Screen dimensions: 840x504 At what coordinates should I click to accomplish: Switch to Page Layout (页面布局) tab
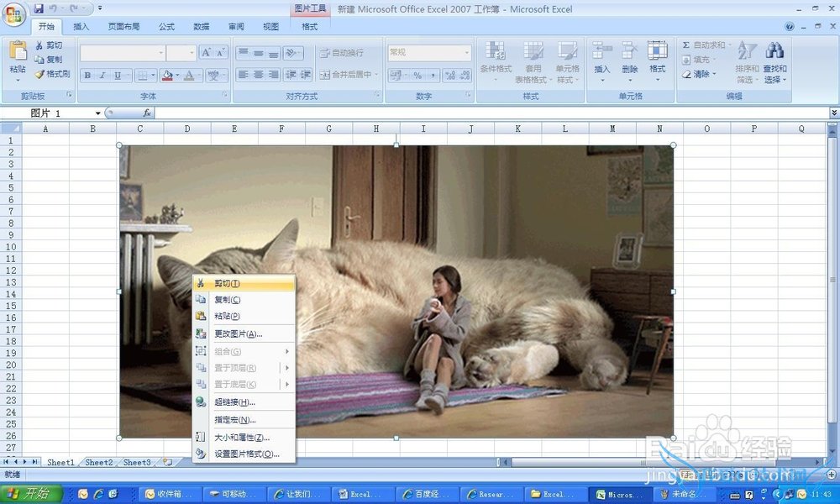coord(123,26)
